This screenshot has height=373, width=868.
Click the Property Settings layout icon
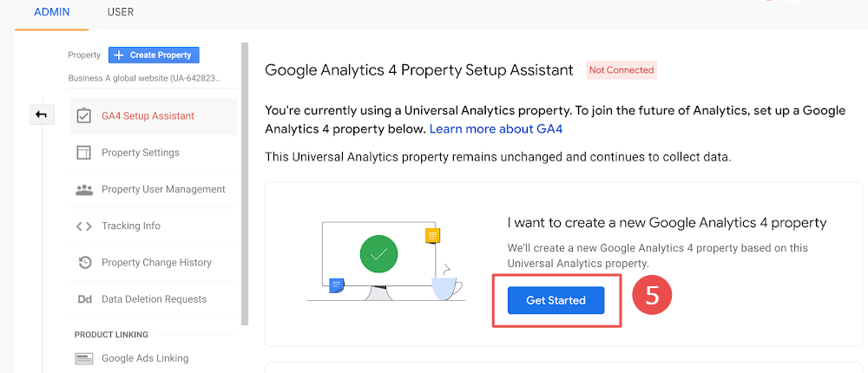(x=83, y=153)
